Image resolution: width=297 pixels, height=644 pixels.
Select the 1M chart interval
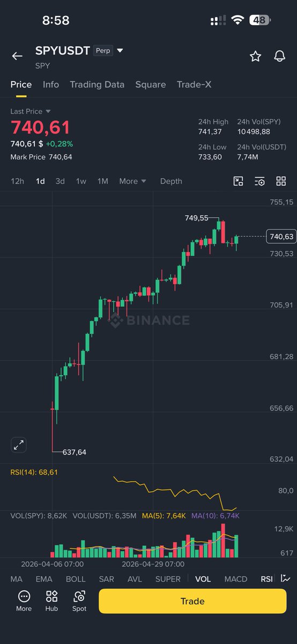102,181
